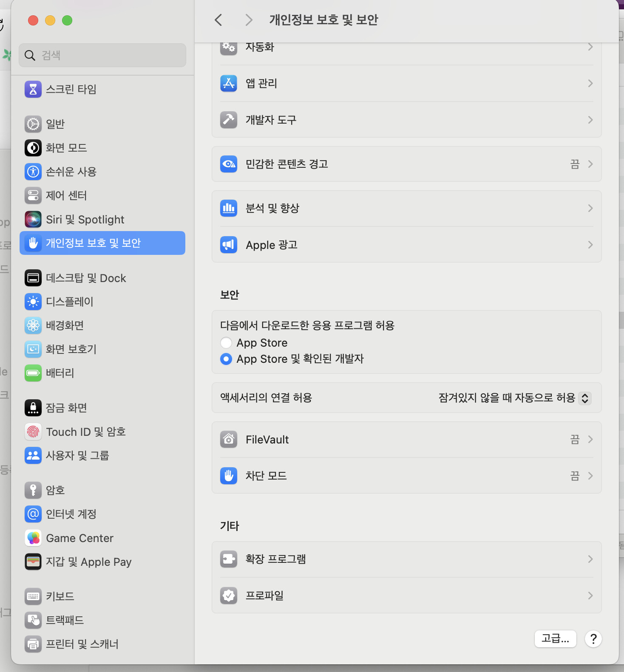Open 인터넷 계정 at-sign icon
Screen dimensions: 624x672
[33, 514]
